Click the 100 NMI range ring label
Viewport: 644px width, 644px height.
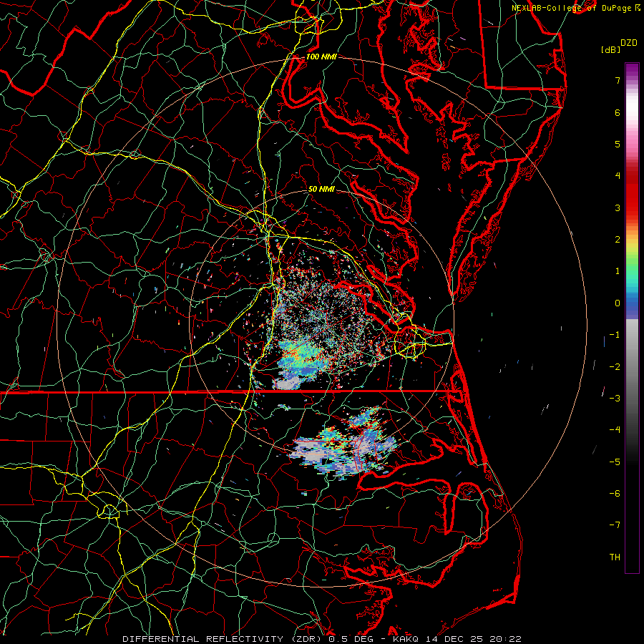coord(321,57)
